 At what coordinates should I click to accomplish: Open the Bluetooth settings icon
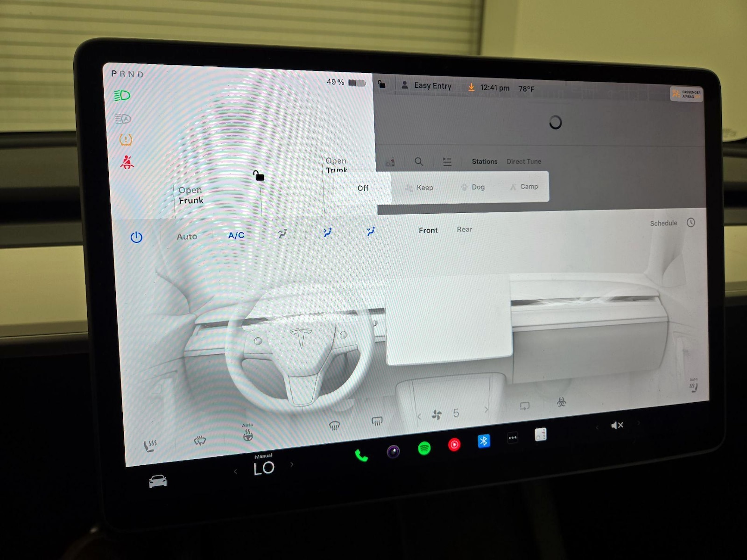484,441
